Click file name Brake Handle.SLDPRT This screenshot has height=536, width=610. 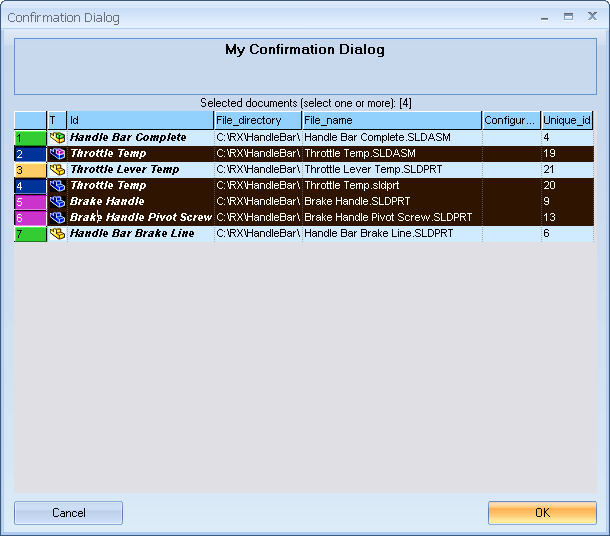click(357, 201)
